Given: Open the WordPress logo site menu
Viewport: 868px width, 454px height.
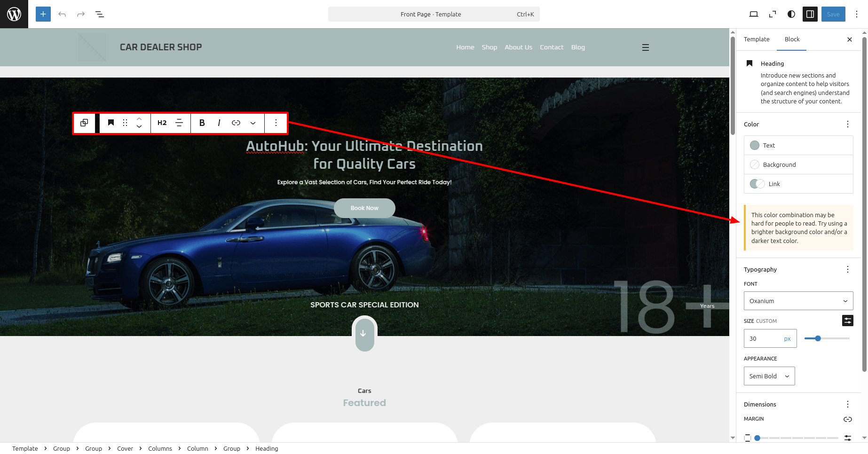Looking at the screenshot, I should click(x=14, y=14).
